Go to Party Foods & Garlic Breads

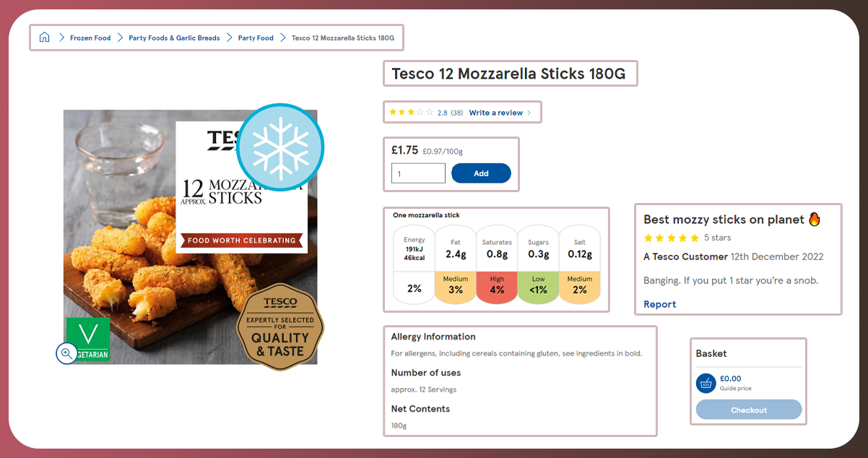point(174,38)
